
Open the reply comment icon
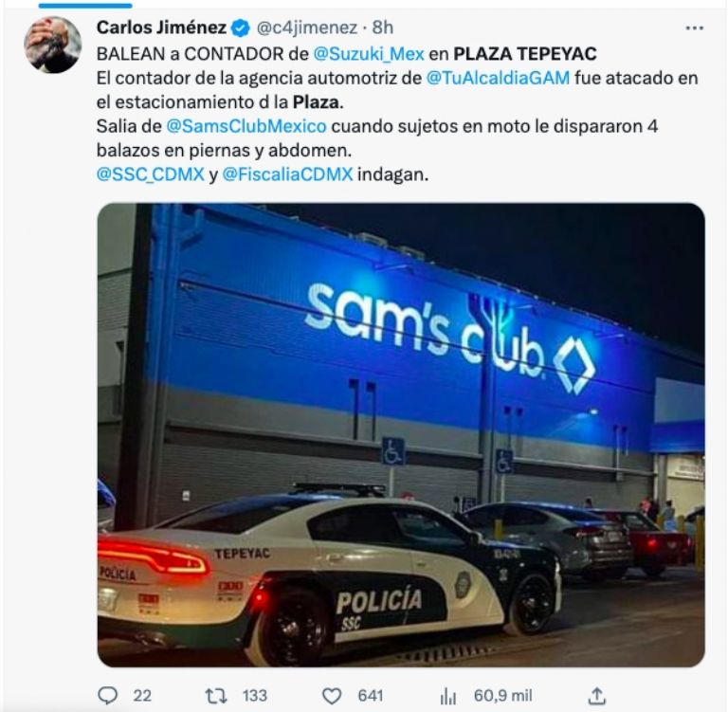coord(108,695)
